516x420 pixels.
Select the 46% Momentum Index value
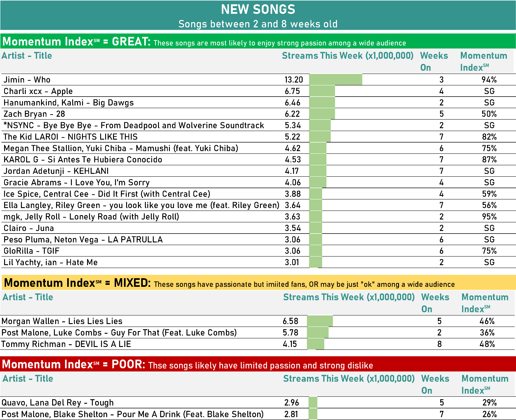point(487,321)
